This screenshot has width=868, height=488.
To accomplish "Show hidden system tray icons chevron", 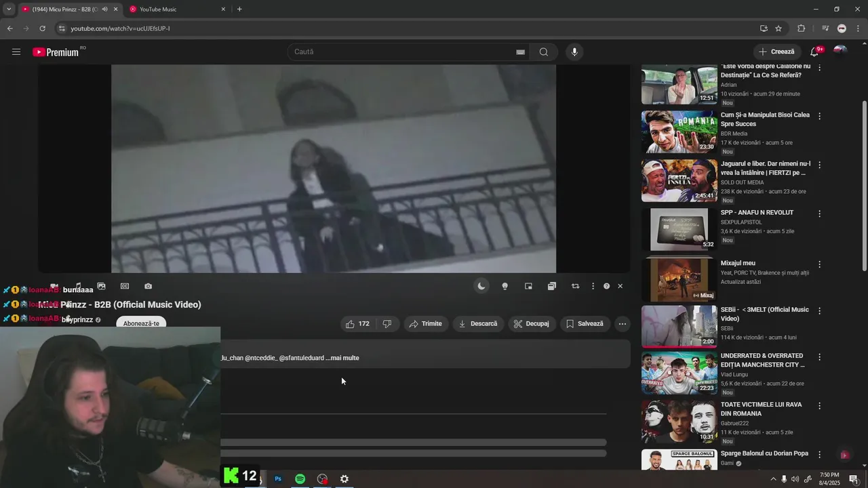I will [773, 479].
